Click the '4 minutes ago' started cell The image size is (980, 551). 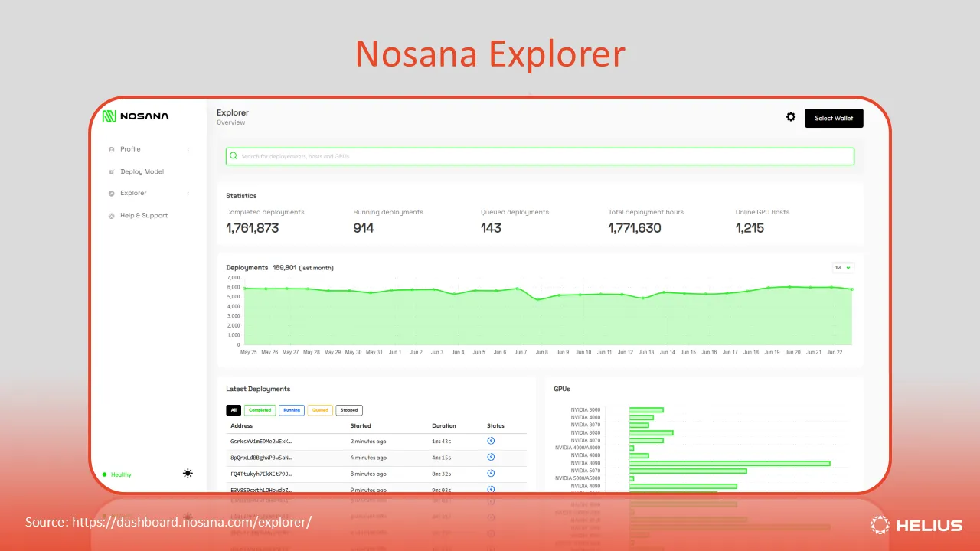click(x=368, y=458)
